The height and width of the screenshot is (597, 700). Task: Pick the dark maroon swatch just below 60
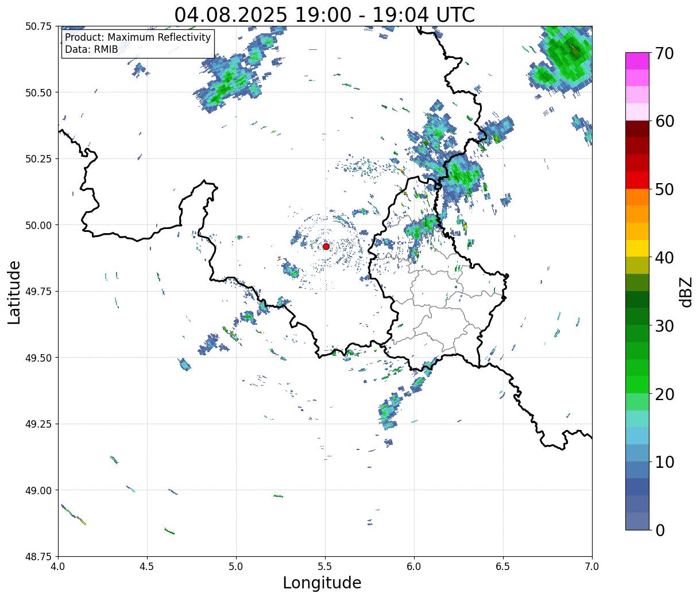(x=637, y=129)
